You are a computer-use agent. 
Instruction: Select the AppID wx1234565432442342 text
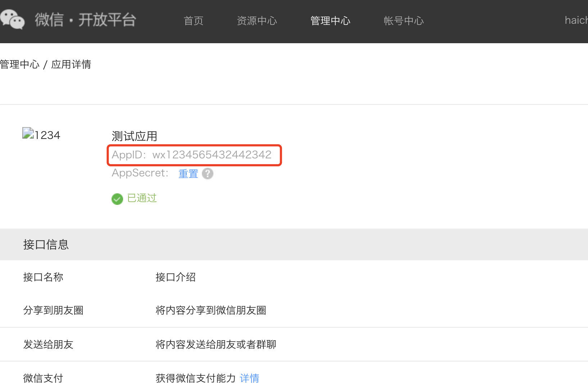pos(192,155)
